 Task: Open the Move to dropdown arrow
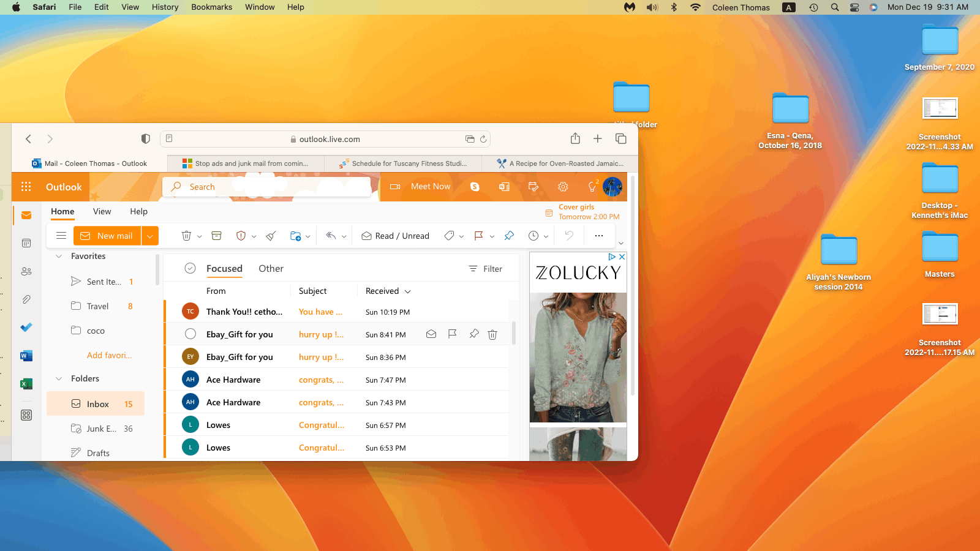(x=307, y=236)
